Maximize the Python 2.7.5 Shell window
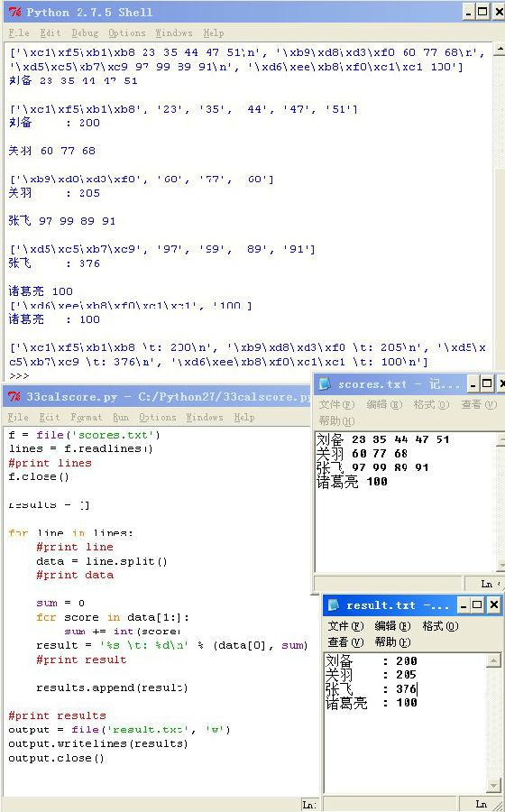Screen dimensions: 505x812 pyautogui.click(x=482, y=12)
